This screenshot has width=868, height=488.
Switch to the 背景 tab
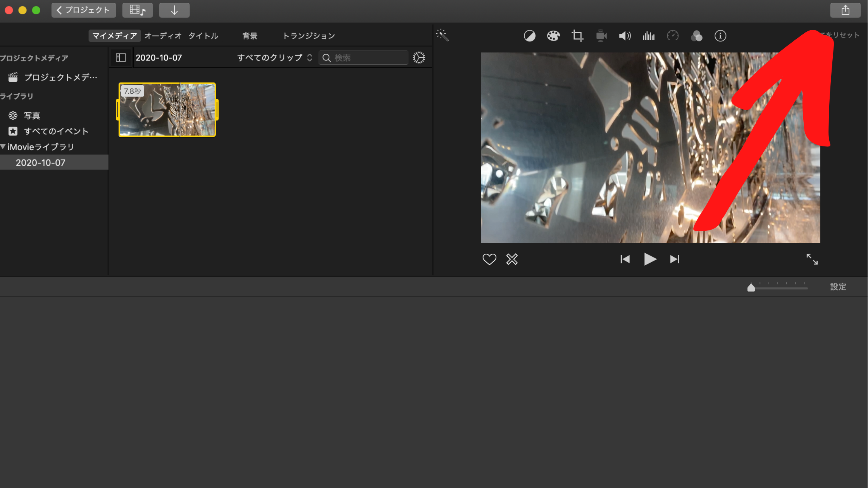[x=250, y=36]
